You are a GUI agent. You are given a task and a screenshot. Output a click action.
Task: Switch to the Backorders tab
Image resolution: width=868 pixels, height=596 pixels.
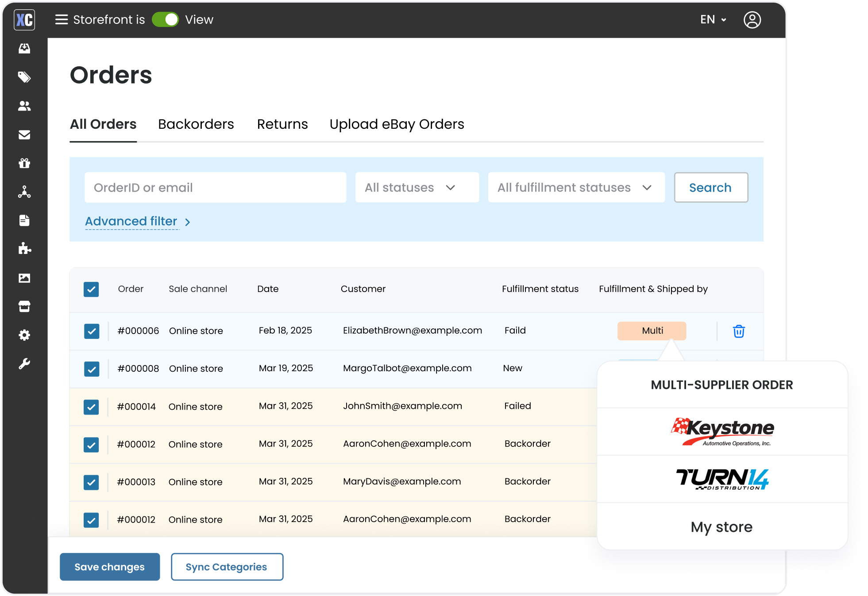[196, 124]
